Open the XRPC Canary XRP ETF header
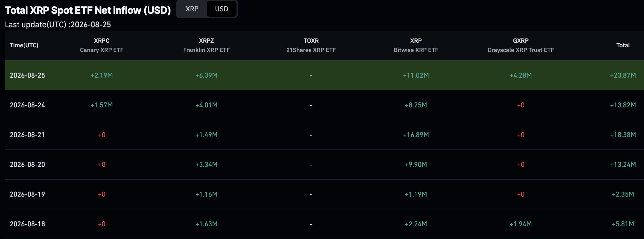Screen dimensions: 644x239 pos(102,45)
